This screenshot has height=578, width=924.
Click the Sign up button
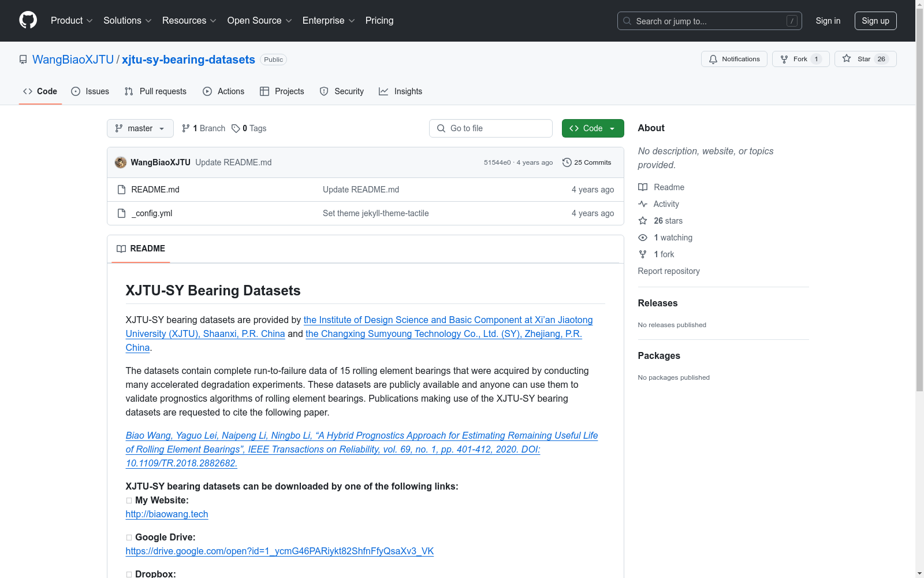[875, 21]
